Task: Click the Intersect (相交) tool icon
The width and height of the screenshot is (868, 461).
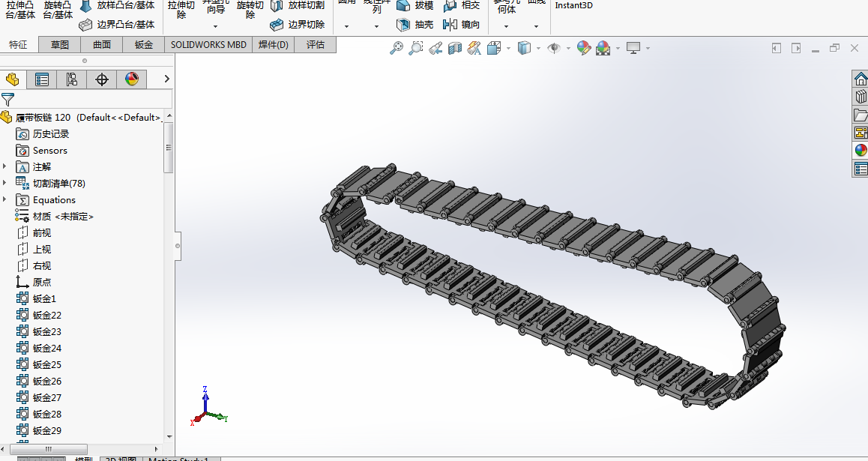Action: pos(450,6)
